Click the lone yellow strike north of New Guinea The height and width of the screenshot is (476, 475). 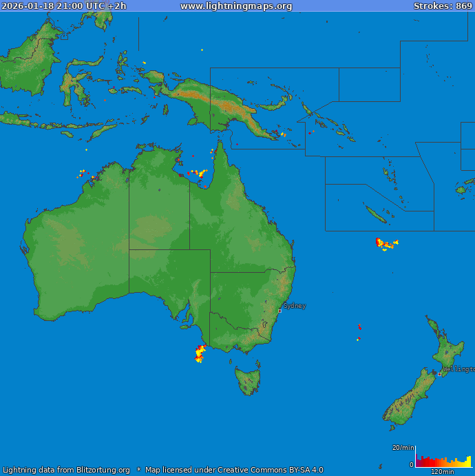tap(202, 50)
